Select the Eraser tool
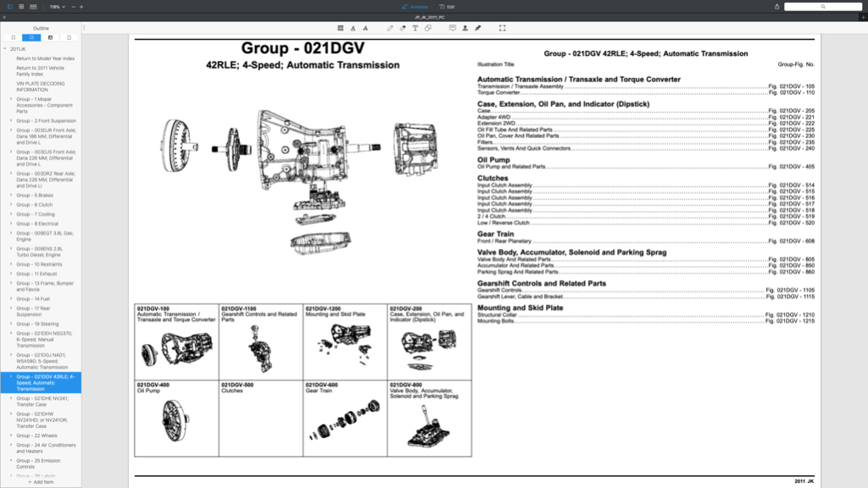This screenshot has width=868, height=488. (403, 28)
